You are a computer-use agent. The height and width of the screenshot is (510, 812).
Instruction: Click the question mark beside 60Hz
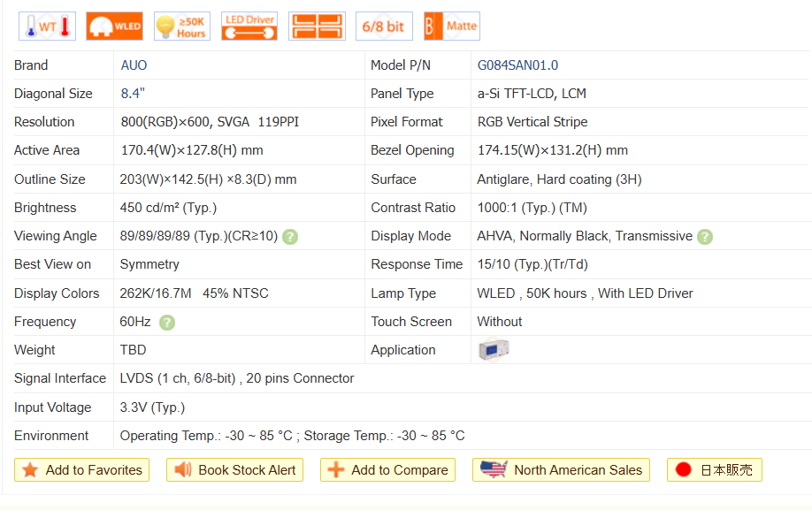(x=166, y=323)
